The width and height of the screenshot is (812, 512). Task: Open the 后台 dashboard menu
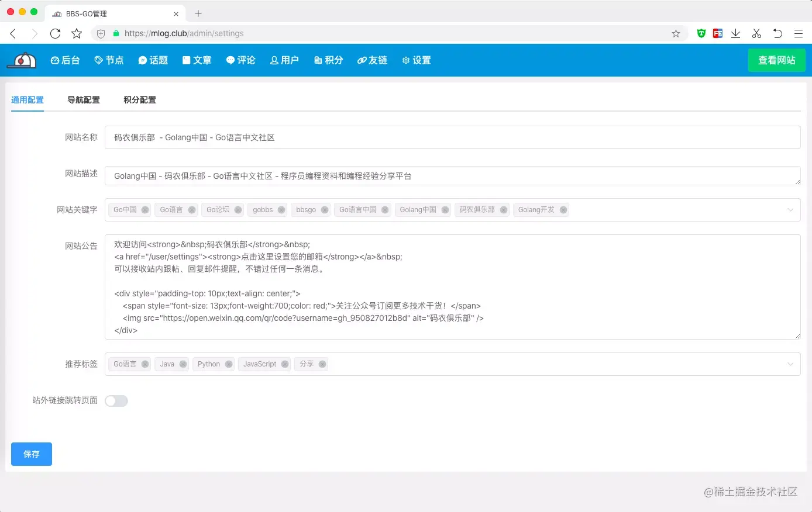click(x=65, y=60)
